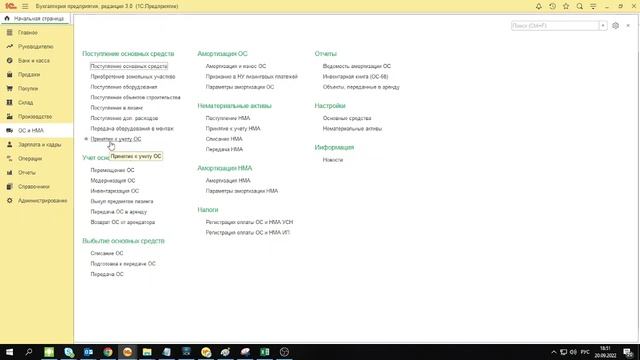Open Инвентарная книга (ОС-6б)

(356, 77)
